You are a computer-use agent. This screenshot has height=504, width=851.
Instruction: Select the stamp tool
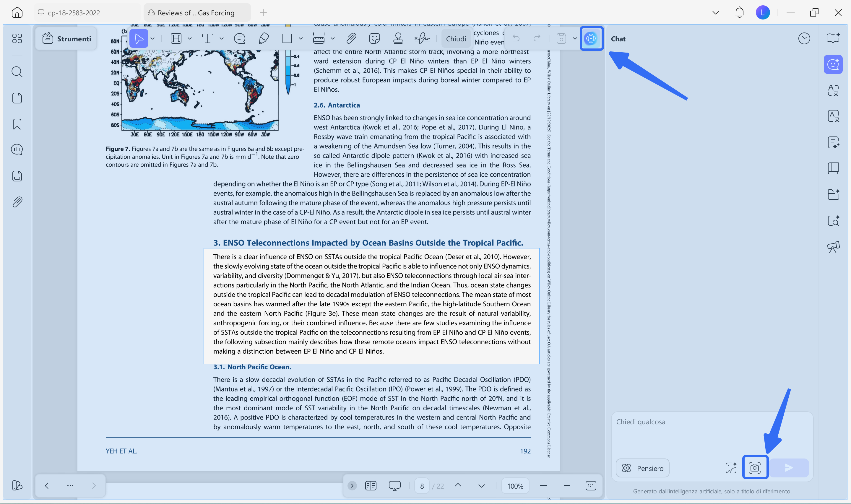[x=398, y=38]
